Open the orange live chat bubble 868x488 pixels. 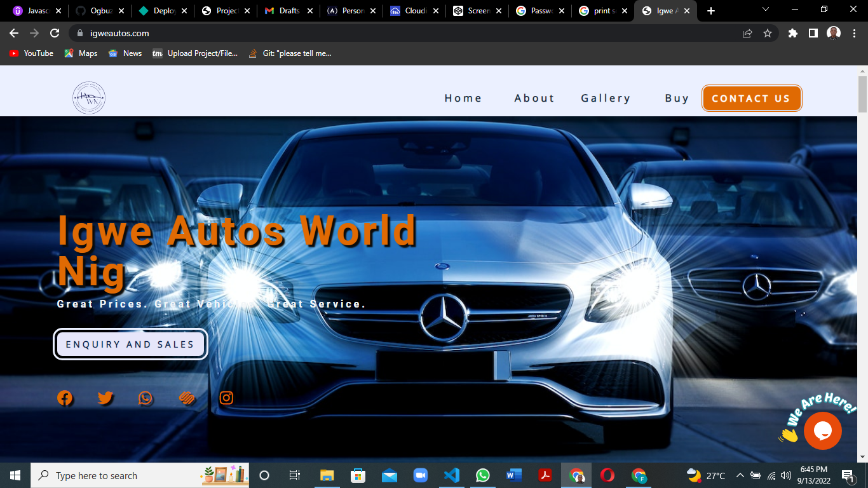[823, 431]
